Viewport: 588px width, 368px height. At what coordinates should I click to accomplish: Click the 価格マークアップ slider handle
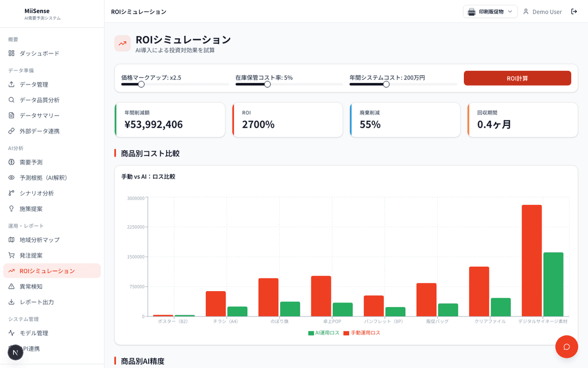(x=142, y=84)
